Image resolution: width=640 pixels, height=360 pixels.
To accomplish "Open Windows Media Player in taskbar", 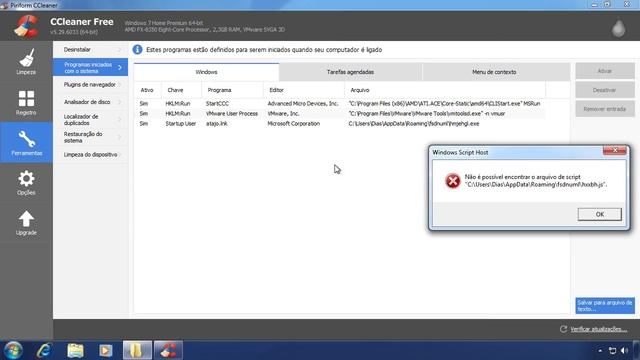I will point(106,350).
